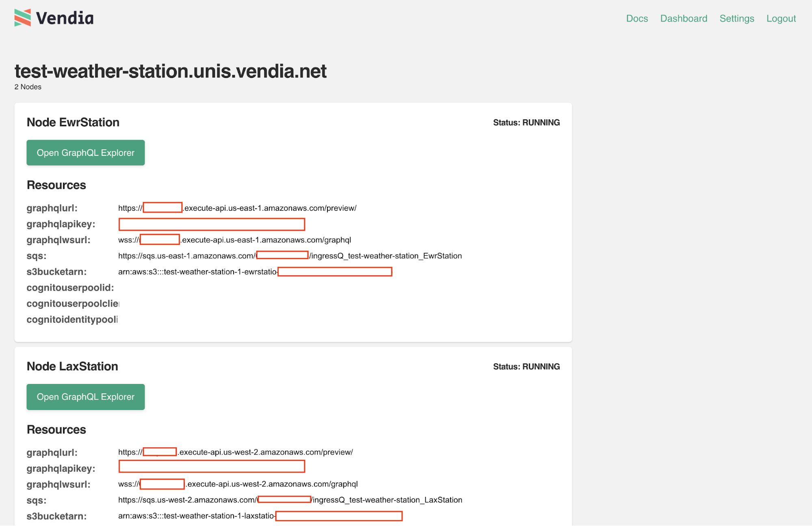Click the Logout link
812x526 pixels.
point(781,19)
